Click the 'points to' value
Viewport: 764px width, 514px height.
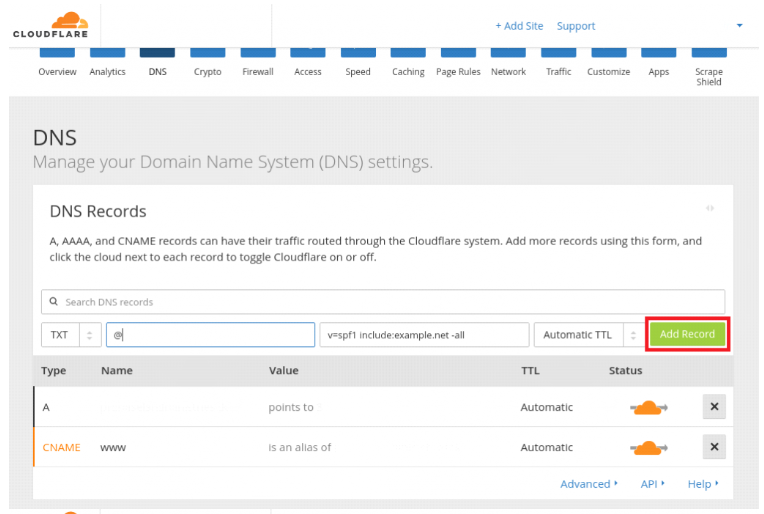291,407
